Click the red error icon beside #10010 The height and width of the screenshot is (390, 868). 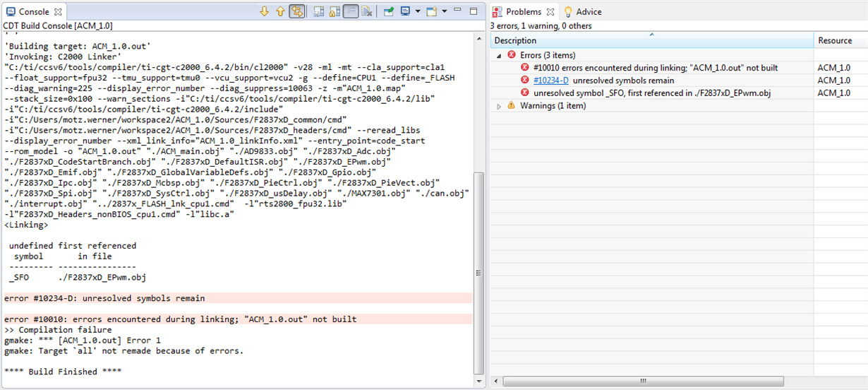[x=525, y=68]
